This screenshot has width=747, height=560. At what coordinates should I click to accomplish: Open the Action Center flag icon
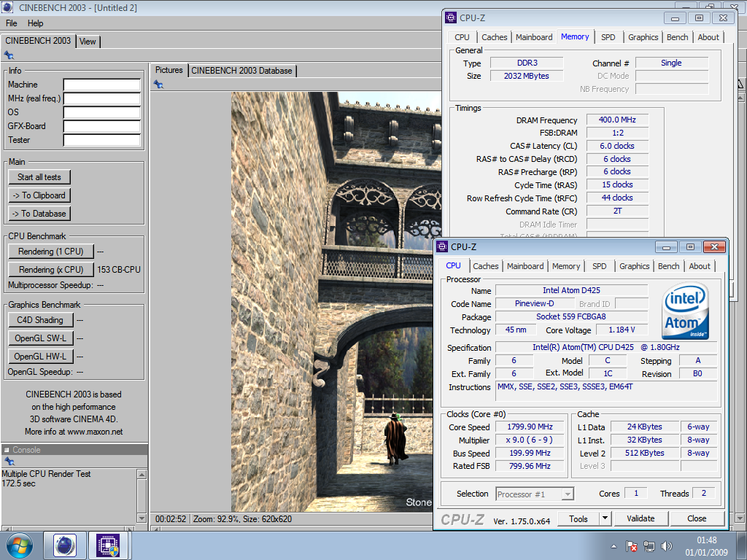point(631,546)
